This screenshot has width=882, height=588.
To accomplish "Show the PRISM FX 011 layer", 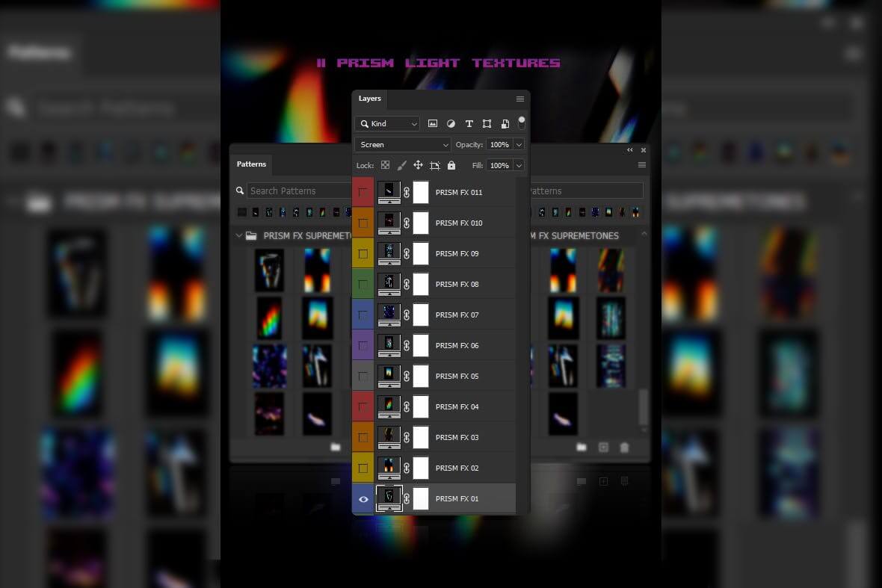I will pyautogui.click(x=363, y=193).
